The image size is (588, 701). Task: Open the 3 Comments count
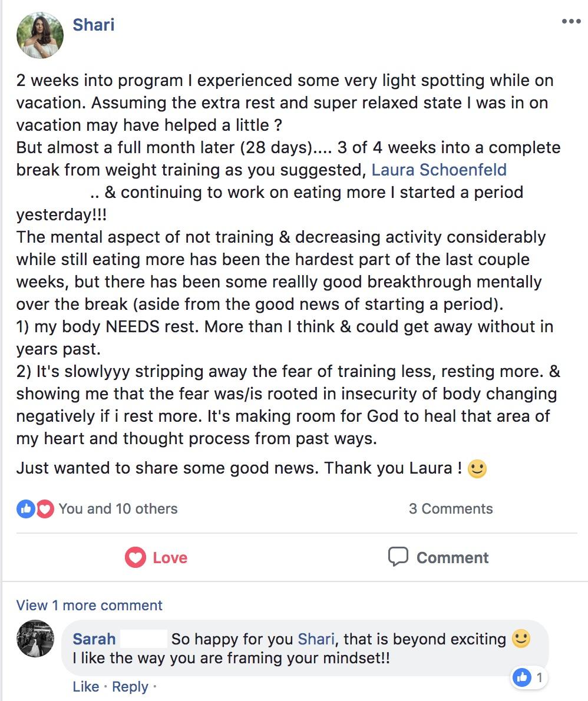click(451, 509)
